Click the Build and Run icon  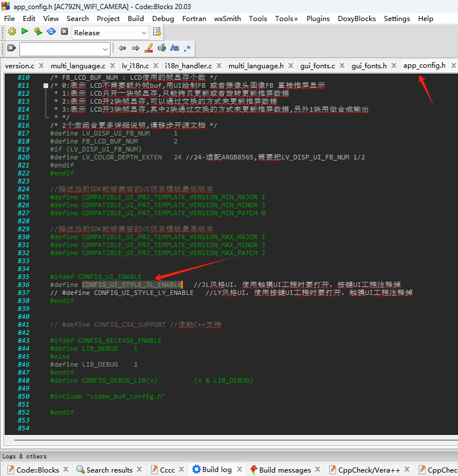point(38,31)
